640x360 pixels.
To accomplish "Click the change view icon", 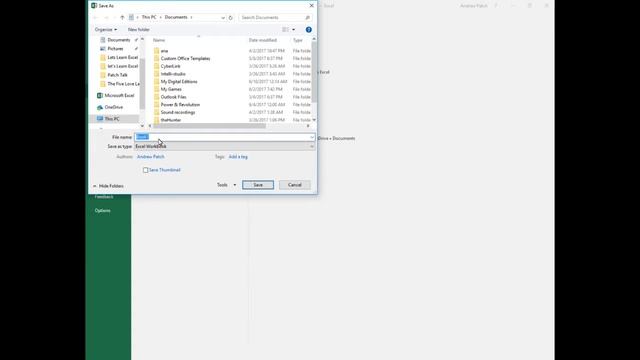I will 285,29.
